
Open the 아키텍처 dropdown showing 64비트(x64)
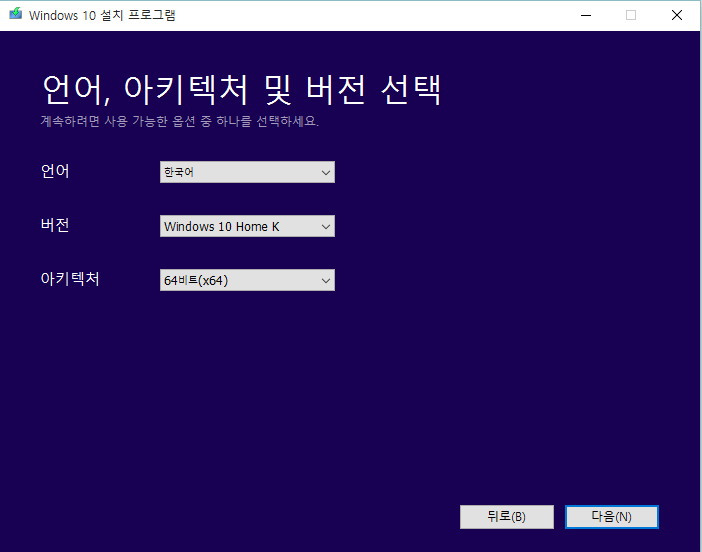[x=247, y=280]
